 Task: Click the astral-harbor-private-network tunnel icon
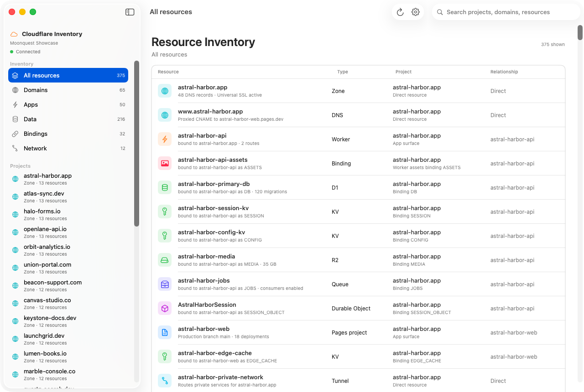click(165, 381)
